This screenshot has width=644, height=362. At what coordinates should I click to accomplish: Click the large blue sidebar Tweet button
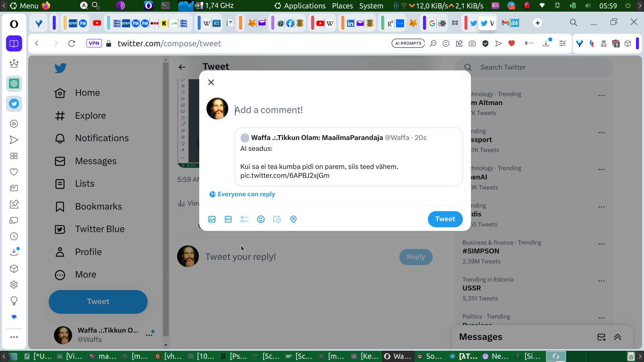[98, 302]
